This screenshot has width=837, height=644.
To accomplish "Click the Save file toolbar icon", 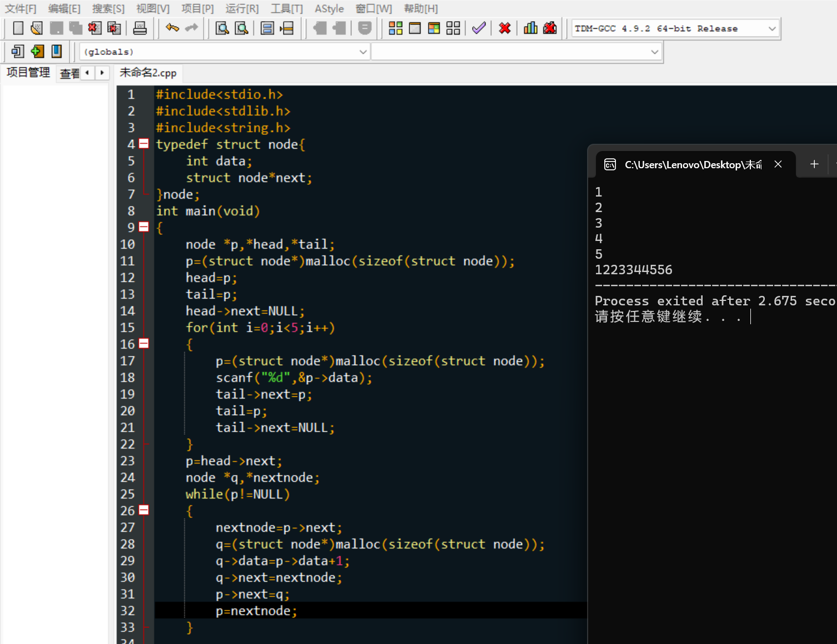I will click(x=56, y=28).
